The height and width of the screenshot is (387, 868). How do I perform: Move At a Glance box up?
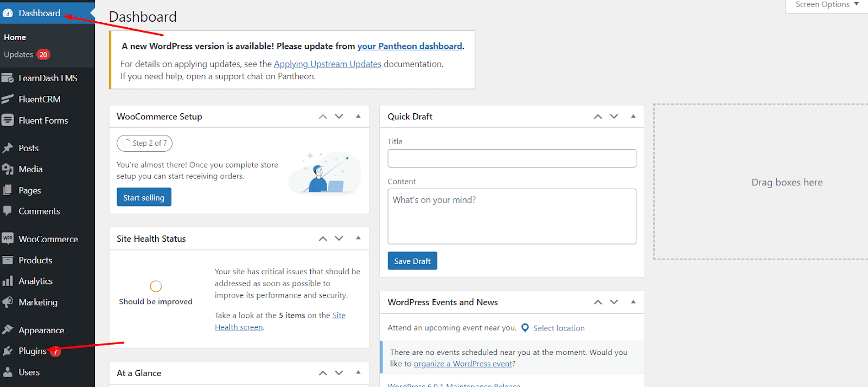(x=323, y=373)
